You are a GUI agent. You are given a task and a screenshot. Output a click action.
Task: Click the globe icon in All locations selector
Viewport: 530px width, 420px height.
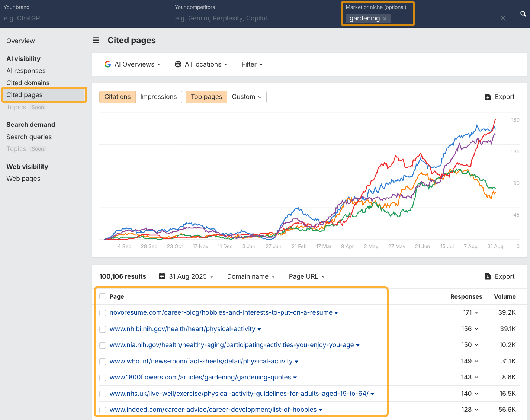point(178,64)
